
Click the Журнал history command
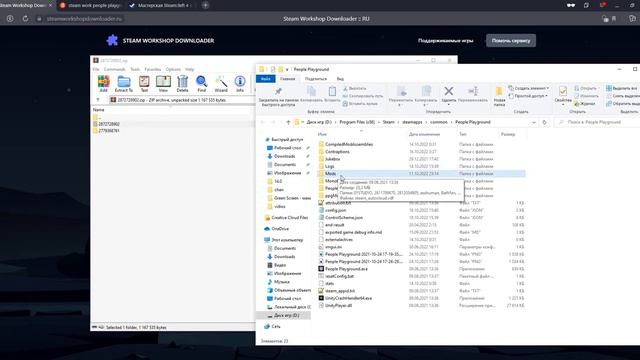point(584,104)
